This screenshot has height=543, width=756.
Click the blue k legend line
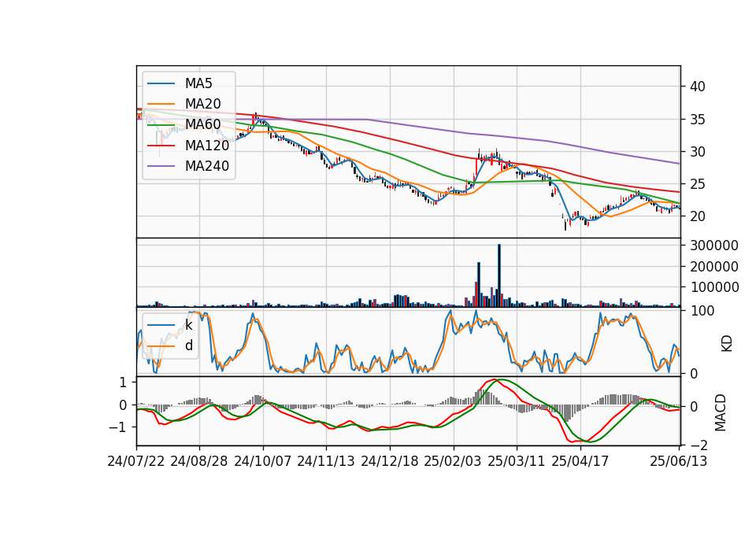click(x=161, y=325)
